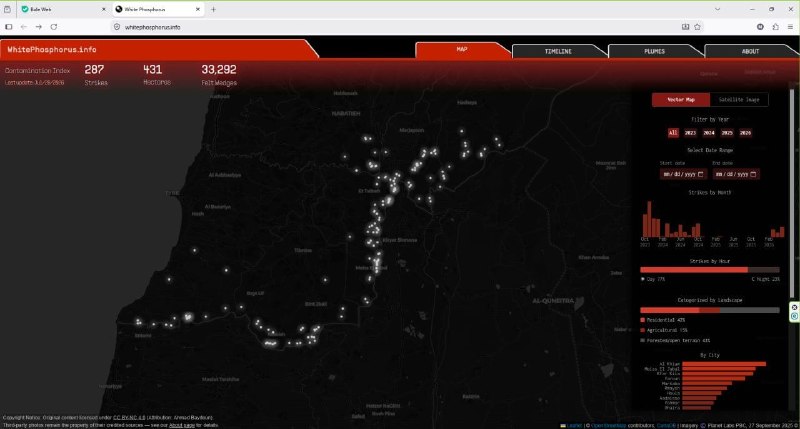Open a new browser tab
Image resolution: width=800 pixels, height=429 pixels.
click(213, 9)
